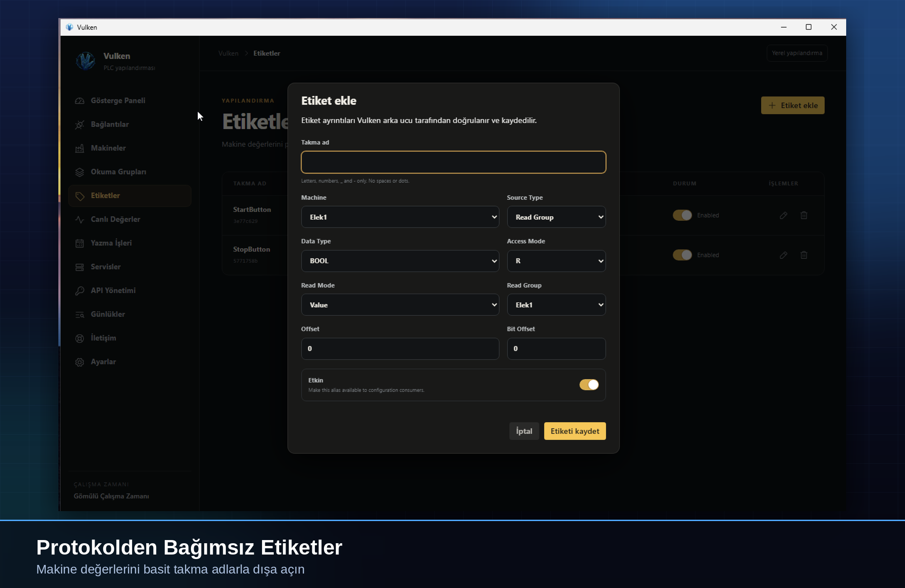
Task: Toggle StopButton Enabled switch
Action: click(x=682, y=255)
